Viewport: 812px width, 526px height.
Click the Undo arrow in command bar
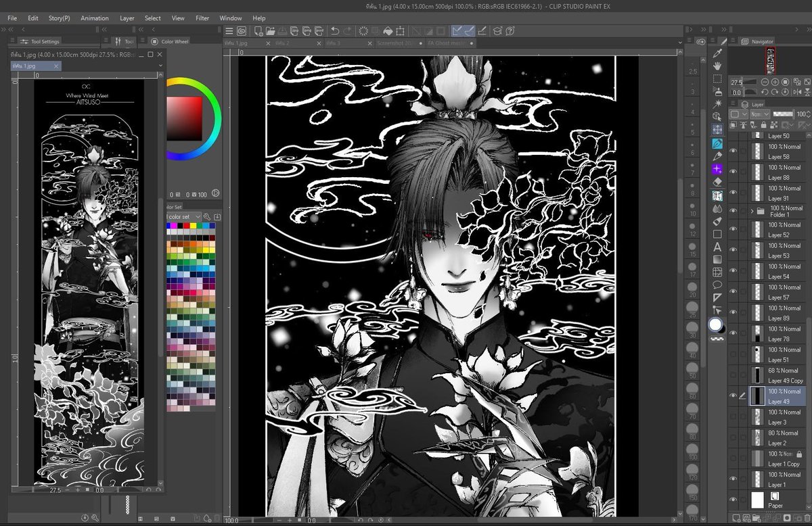click(334, 30)
